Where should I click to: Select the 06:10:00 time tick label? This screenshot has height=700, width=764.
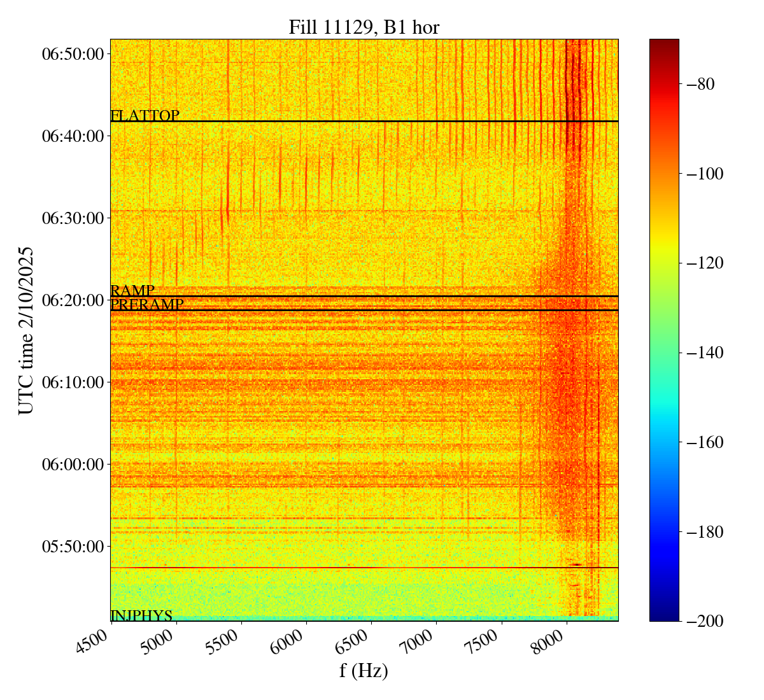[x=73, y=382]
